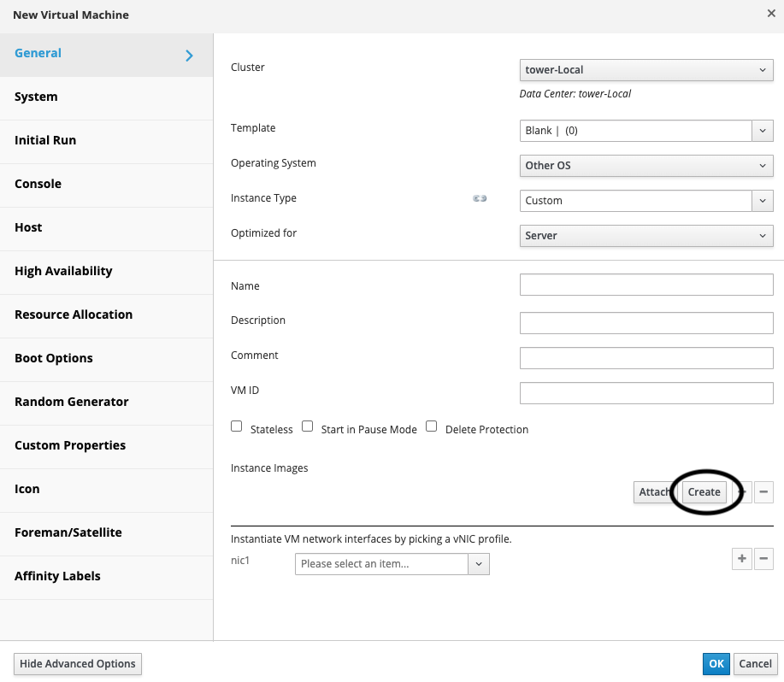Click the Create instance image button

(704, 492)
